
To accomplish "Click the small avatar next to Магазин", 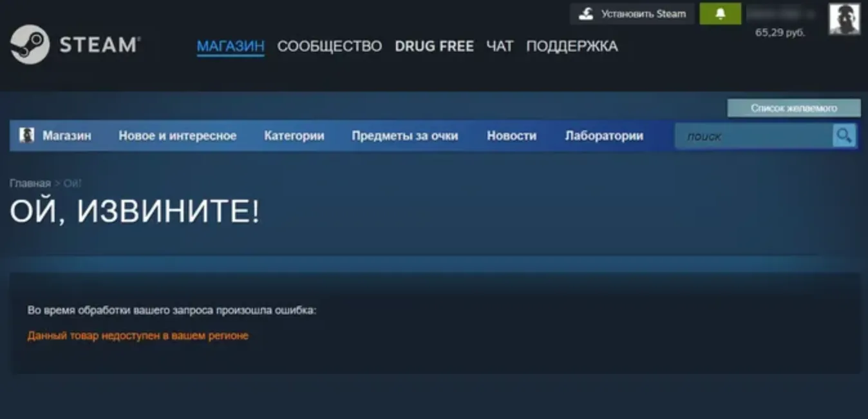I will click(26, 135).
